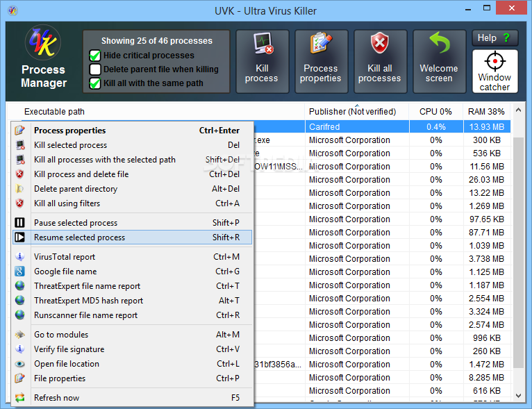Screen dimensions: 532x409
Task: Click the refresh arrows icon beside Refresh now
Action: [20, 397]
